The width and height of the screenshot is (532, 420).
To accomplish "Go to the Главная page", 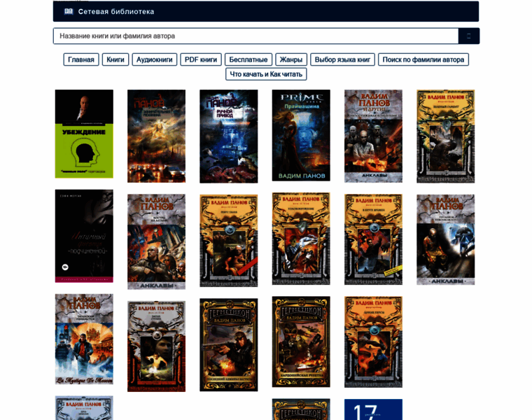I will click(x=81, y=59).
